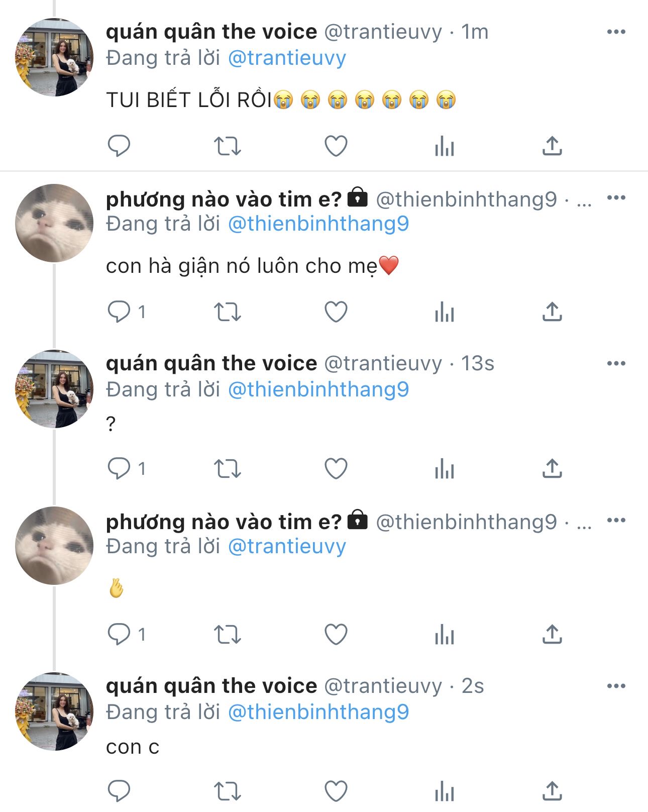Image resolution: width=648 pixels, height=812 pixels.
Task: Share the "con c" tweet
Action: click(x=552, y=791)
